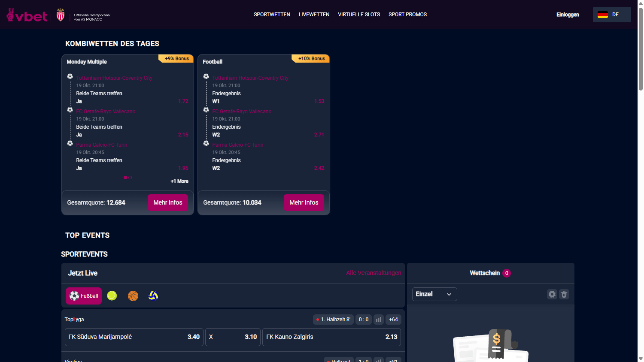Select the tennis ball sport filter
The width and height of the screenshot is (644, 362).
[112, 296]
